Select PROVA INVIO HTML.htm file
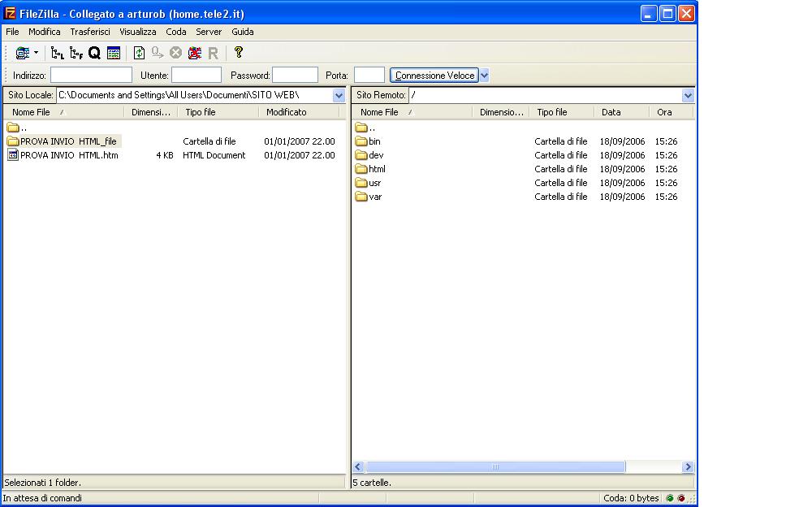This screenshot has height=507, width=812. pos(63,155)
